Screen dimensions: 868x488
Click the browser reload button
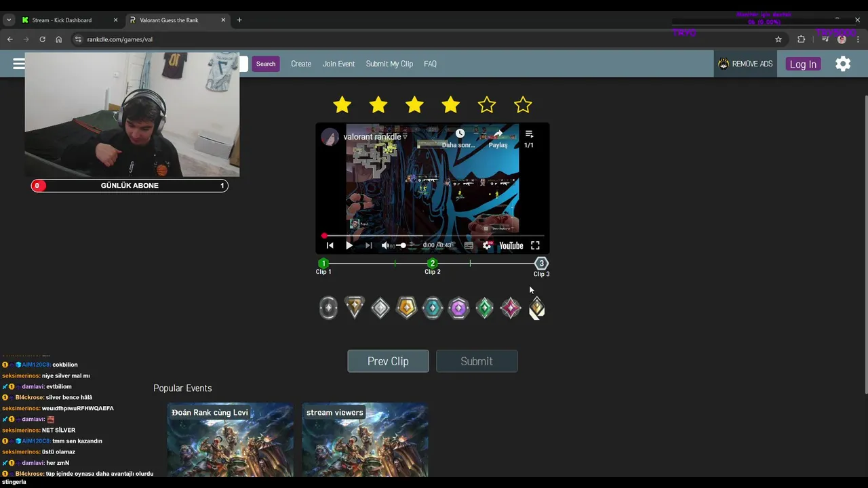pyautogui.click(x=42, y=39)
